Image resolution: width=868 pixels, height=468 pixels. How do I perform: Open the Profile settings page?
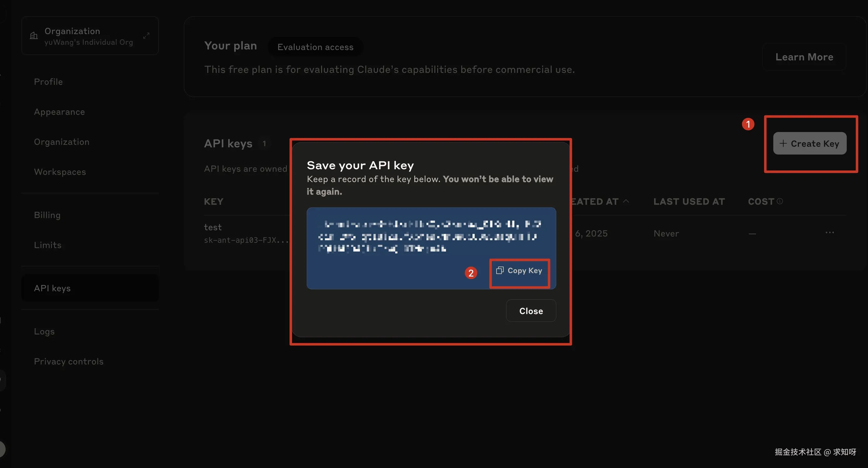[x=48, y=82]
